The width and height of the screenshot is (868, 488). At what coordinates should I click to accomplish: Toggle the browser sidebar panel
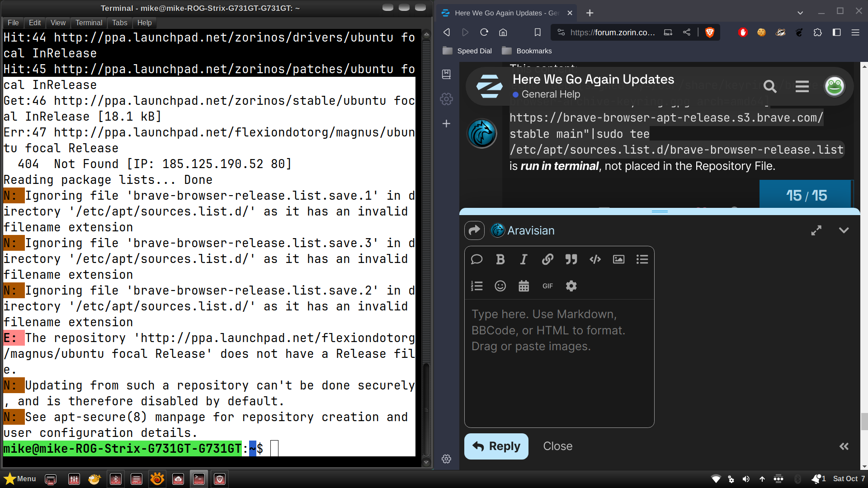tap(837, 32)
